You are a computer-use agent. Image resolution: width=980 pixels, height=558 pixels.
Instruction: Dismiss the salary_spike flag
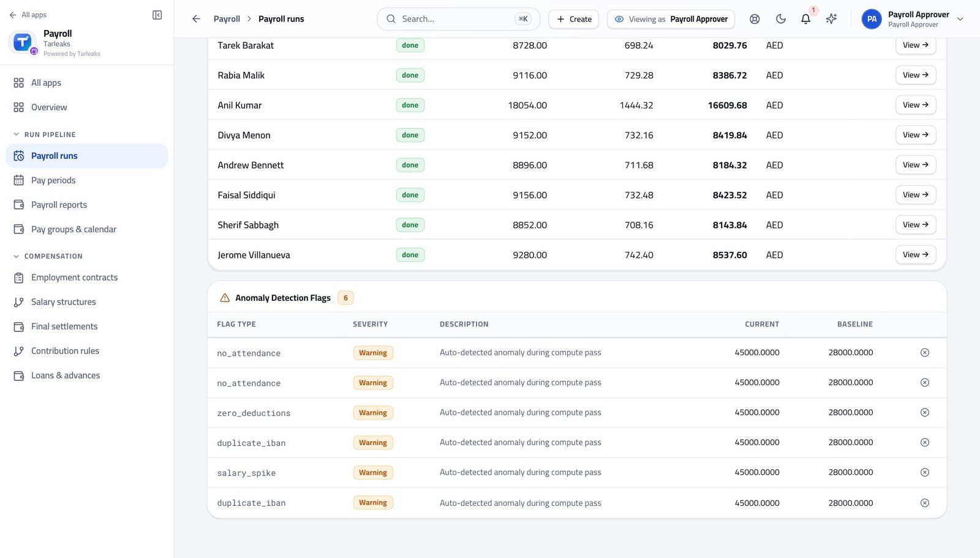point(925,473)
